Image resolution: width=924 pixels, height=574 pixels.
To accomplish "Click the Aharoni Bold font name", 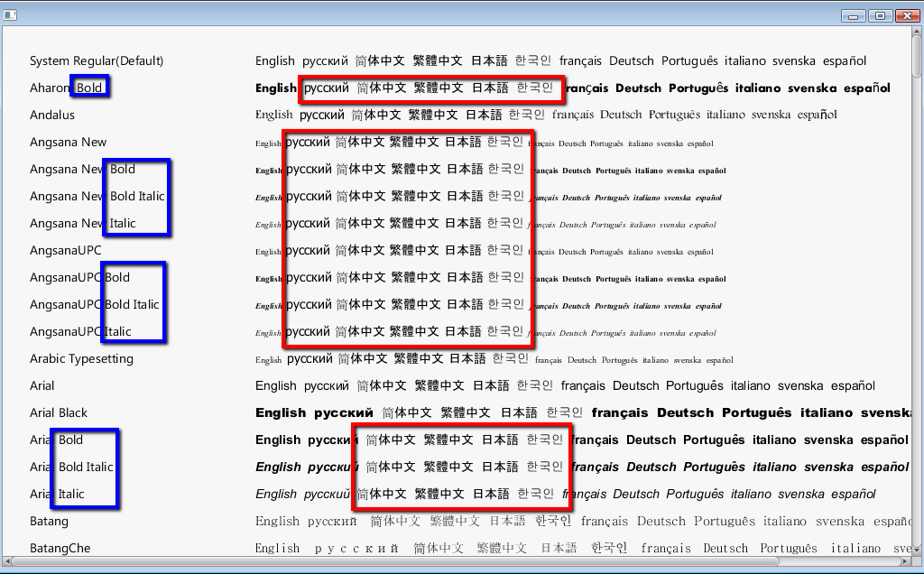I will pos(66,88).
